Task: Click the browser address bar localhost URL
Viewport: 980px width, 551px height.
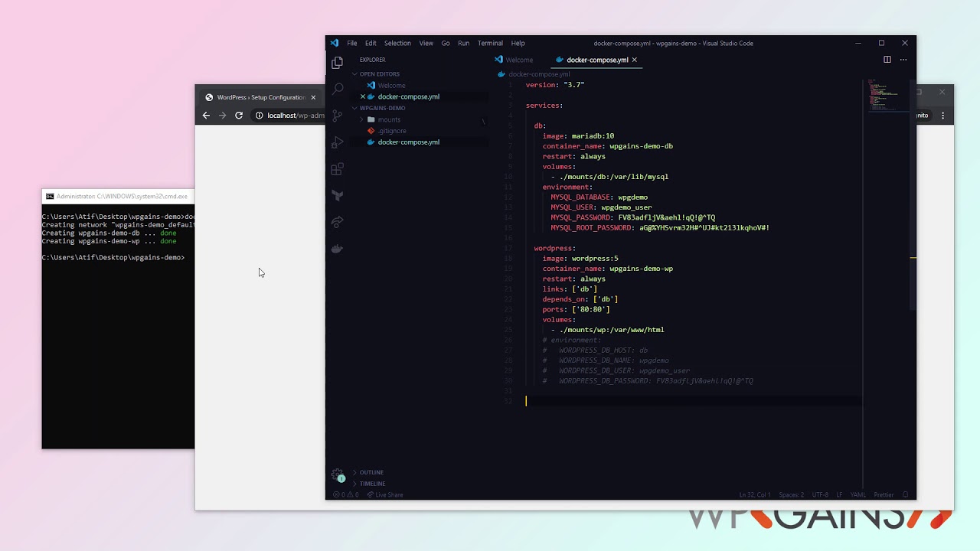Action: (296, 116)
